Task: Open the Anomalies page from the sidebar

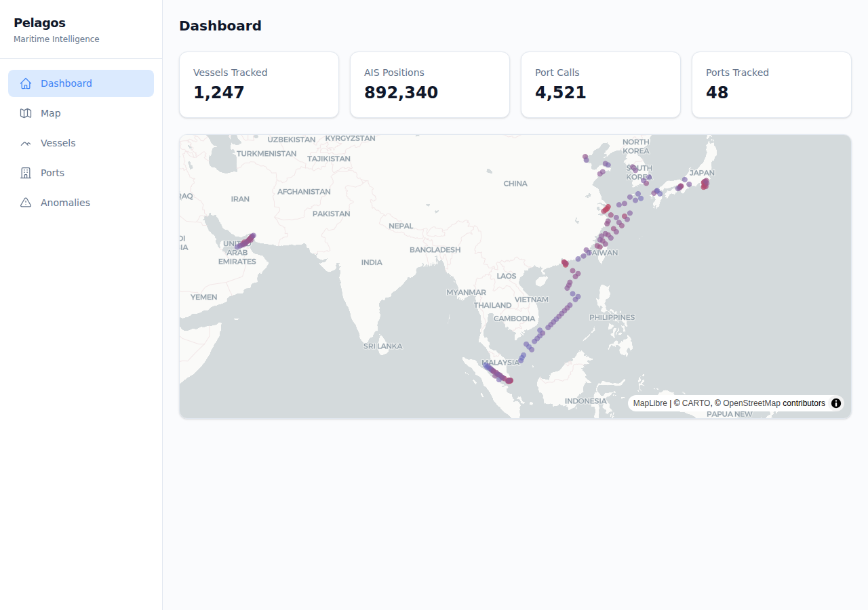Action: click(64, 202)
